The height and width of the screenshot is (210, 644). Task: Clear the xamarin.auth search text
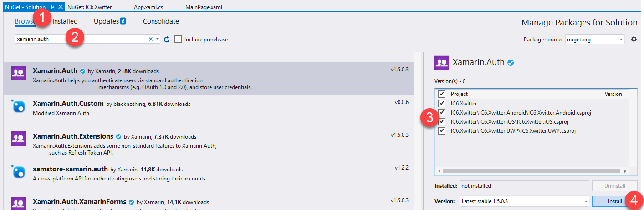[x=151, y=40]
